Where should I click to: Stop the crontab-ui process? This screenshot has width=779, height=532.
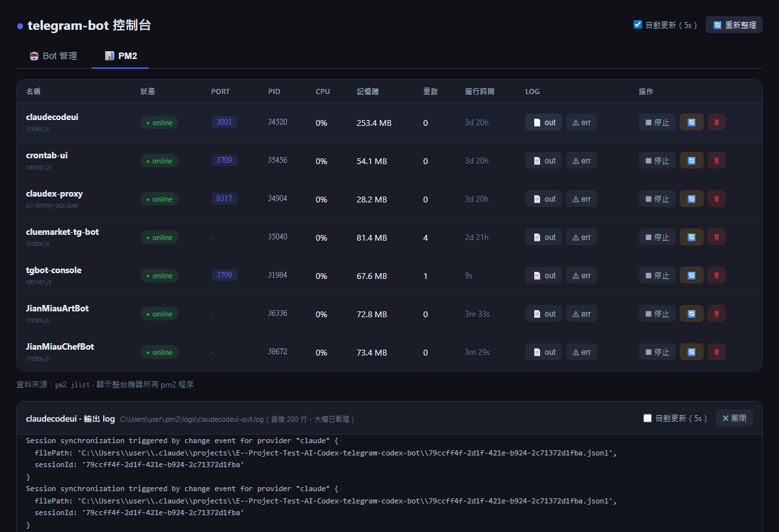(x=657, y=160)
